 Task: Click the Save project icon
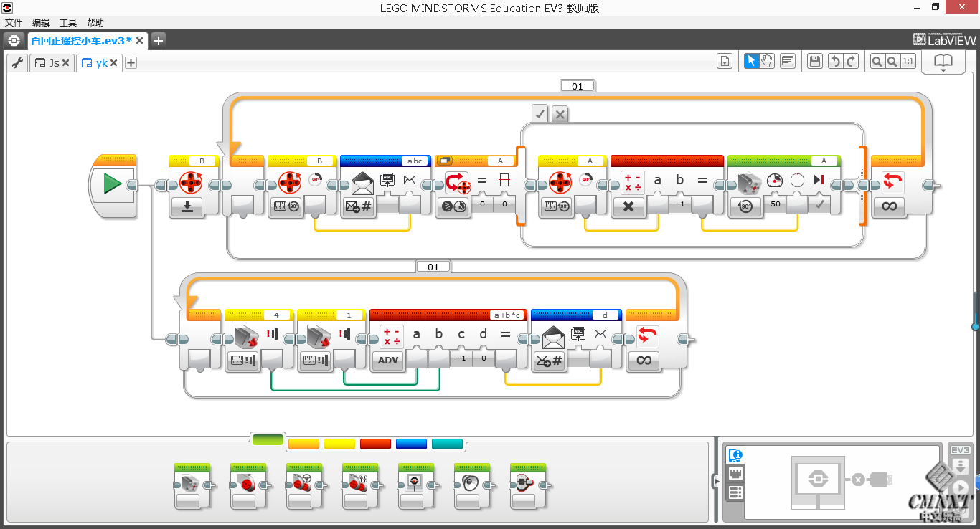click(814, 62)
